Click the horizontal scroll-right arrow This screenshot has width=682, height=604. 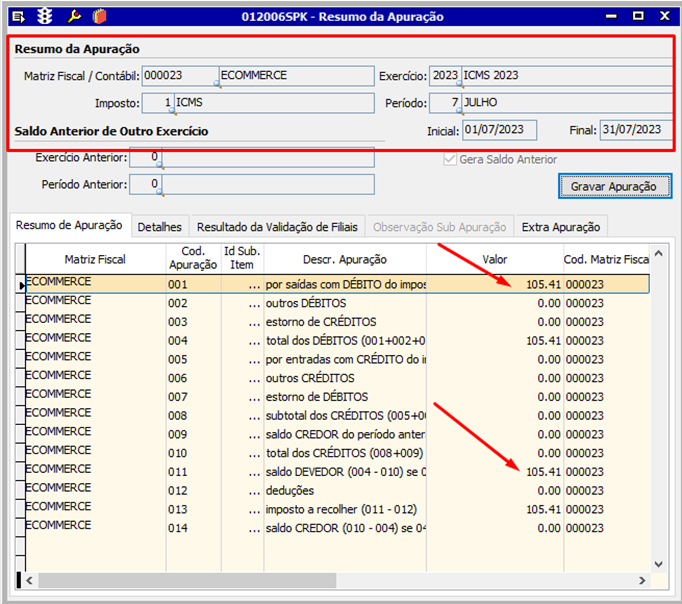[x=643, y=580]
